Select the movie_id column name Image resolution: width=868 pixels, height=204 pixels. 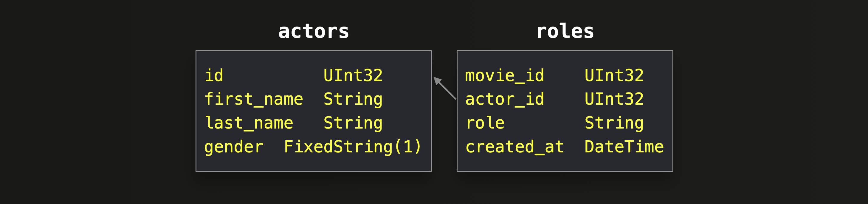pos(504,75)
